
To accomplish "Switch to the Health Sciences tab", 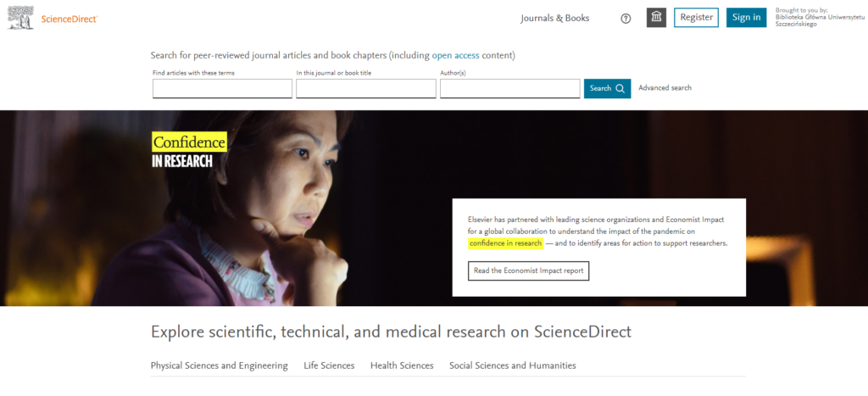I will [x=402, y=365].
